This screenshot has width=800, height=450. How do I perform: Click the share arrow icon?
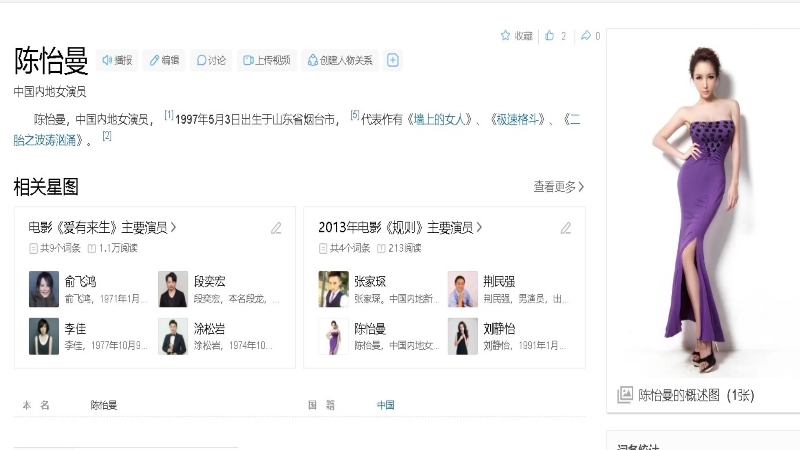tap(586, 36)
